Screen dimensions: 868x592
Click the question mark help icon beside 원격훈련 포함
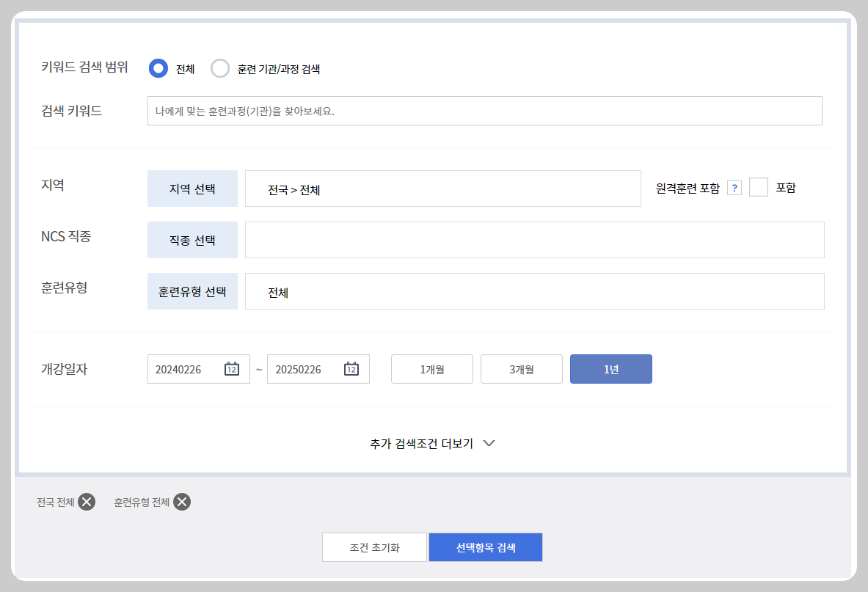pos(734,187)
